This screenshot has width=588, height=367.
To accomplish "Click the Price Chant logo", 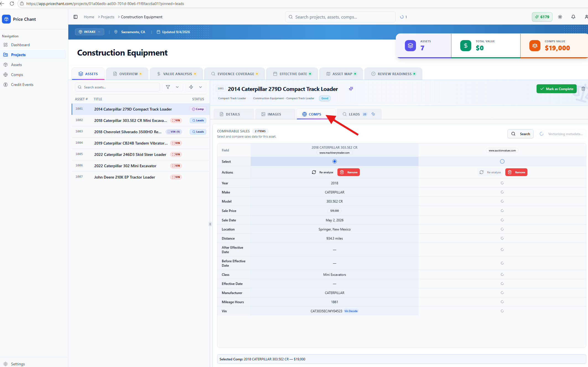I will coord(6,19).
